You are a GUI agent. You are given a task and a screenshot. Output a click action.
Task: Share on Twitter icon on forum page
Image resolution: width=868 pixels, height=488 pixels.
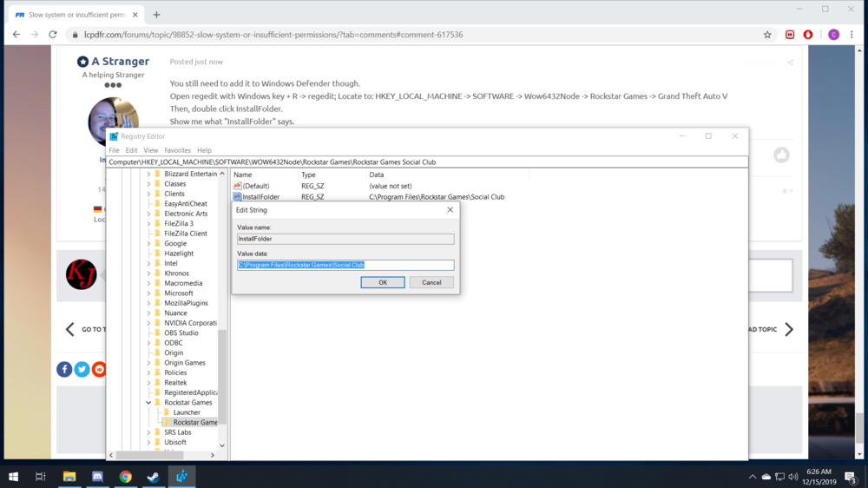(82, 369)
